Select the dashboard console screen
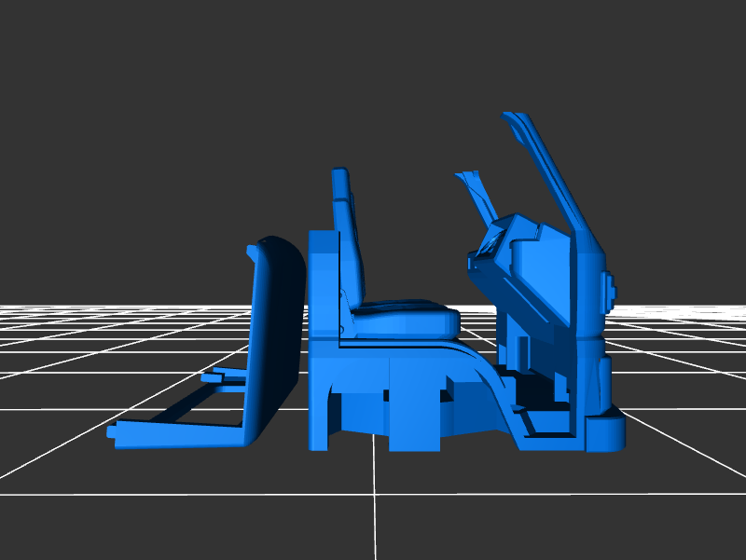The height and width of the screenshot is (560, 746). coord(487,244)
